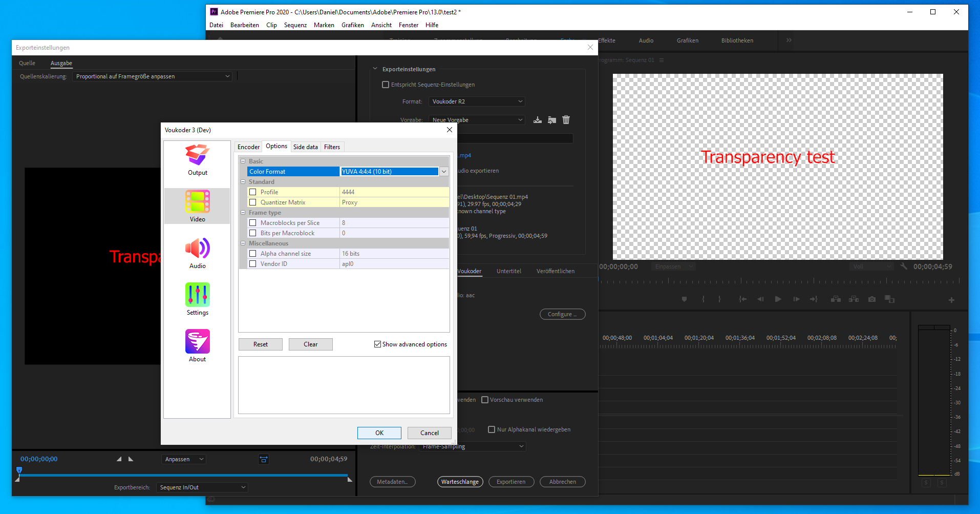
Task: Open the Format dropdown Voukoder R2
Action: tap(477, 101)
